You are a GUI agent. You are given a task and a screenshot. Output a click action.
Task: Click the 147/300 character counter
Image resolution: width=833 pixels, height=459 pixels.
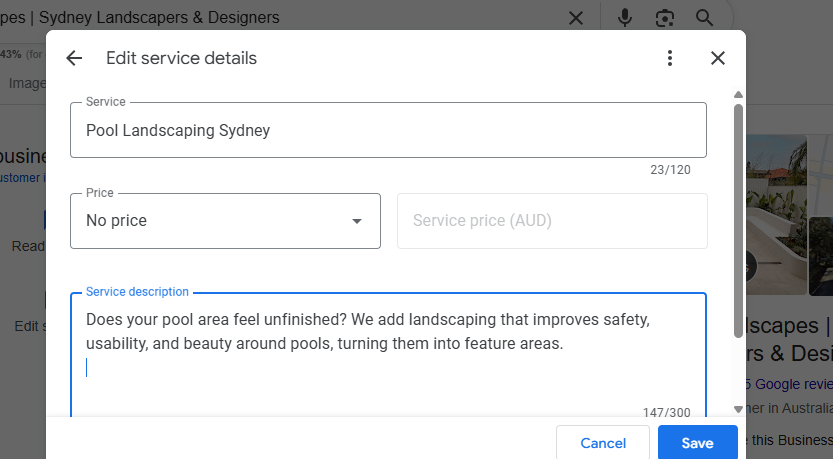click(667, 412)
